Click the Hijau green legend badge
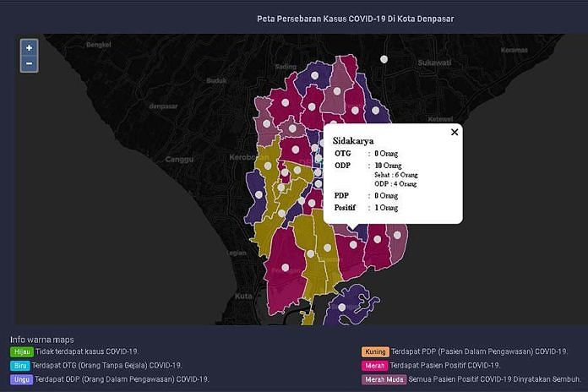 coord(22,351)
